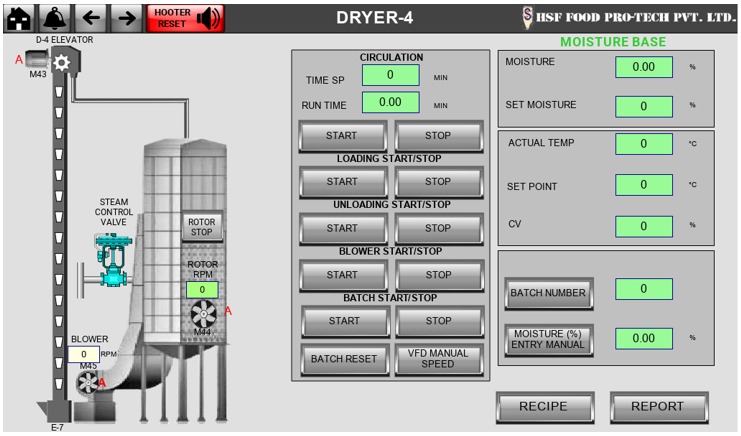
Task: Click the Set Moisture value field
Action: 643,106
